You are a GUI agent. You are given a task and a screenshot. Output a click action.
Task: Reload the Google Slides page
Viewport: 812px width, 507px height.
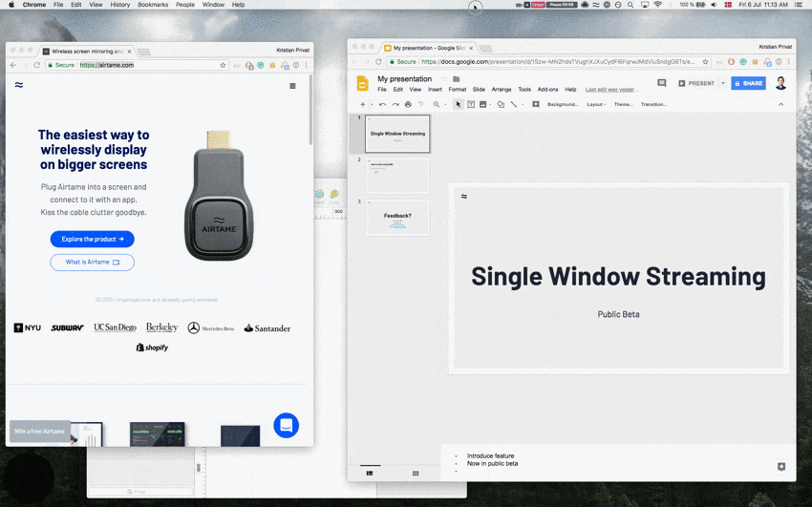click(378, 61)
